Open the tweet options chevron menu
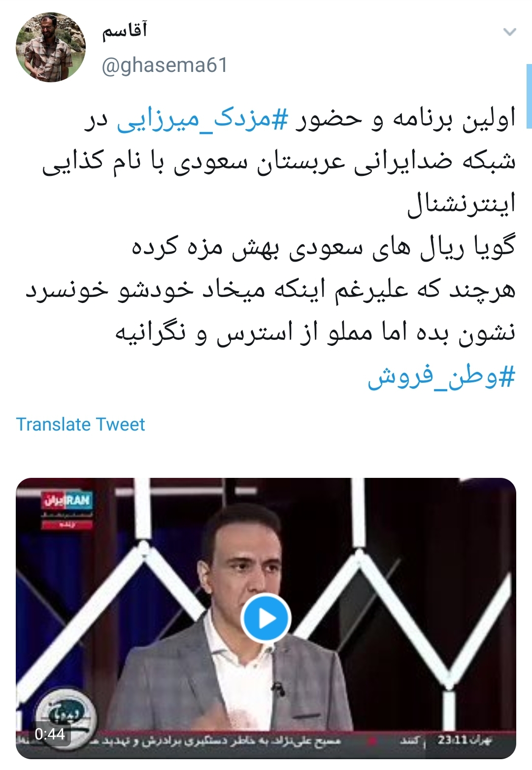Screen dimensions: 532x770 (509, 33)
